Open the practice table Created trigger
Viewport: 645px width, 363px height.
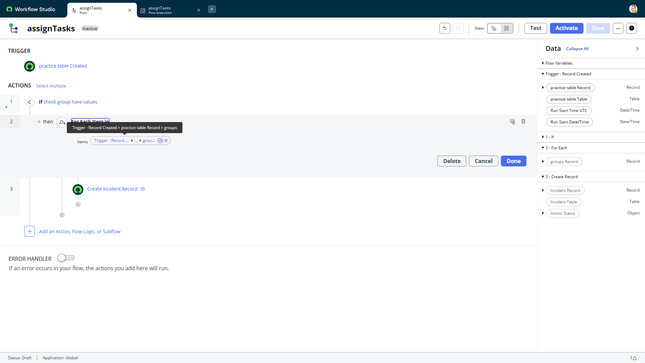(63, 66)
